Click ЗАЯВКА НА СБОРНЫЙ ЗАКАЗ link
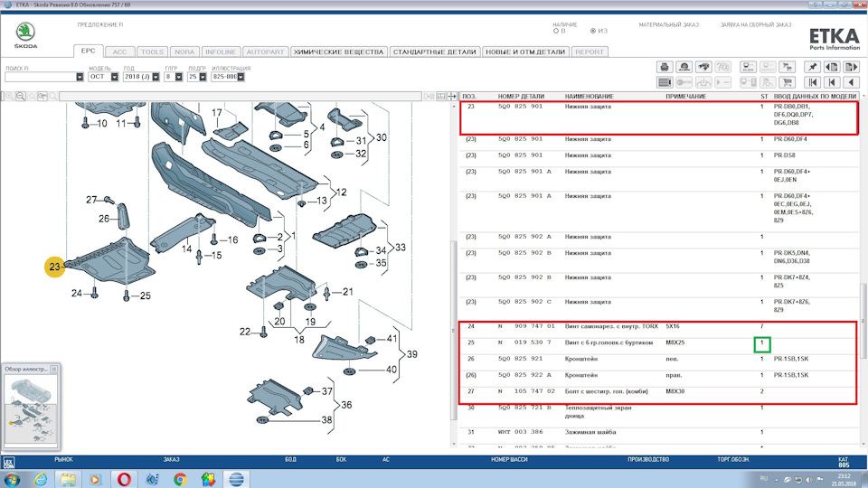The width and height of the screenshot is (868, 488). 756,25
